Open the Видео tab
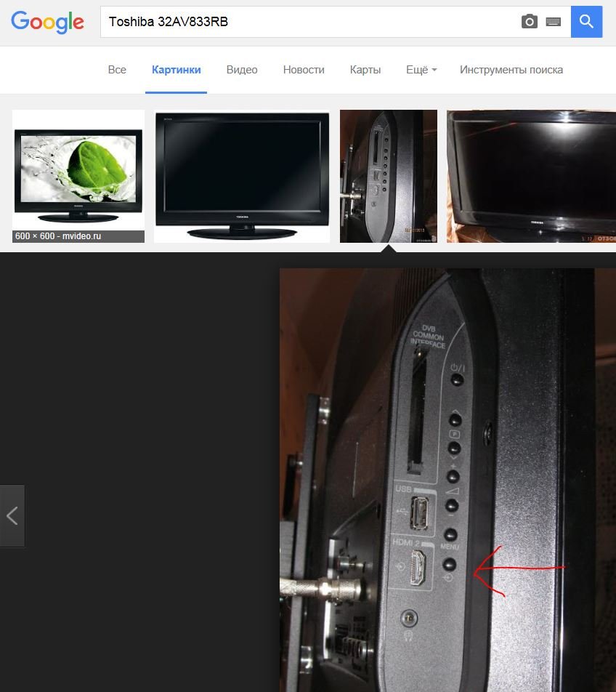Image resolution: width=616 pixels, height=692 pixels. tap(242, 70)
